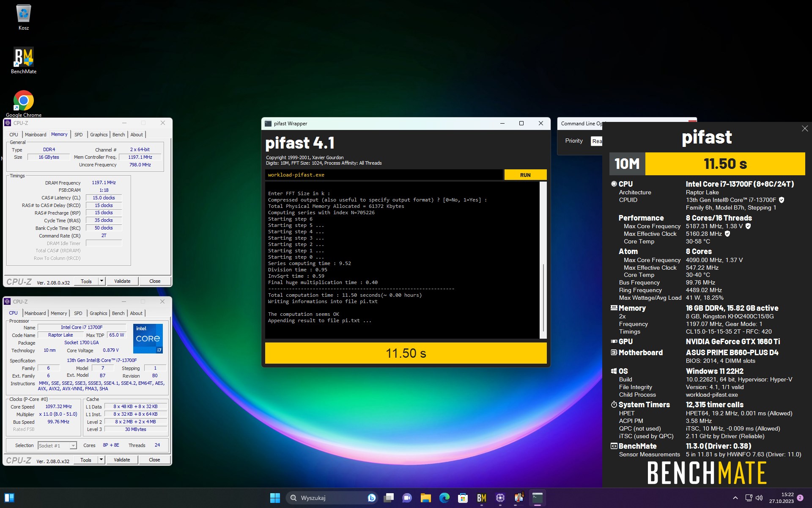This screenshot has width=812, height=508.
Task: Click the 10M score tile in BenchMate panel
Action: (627, 164)
